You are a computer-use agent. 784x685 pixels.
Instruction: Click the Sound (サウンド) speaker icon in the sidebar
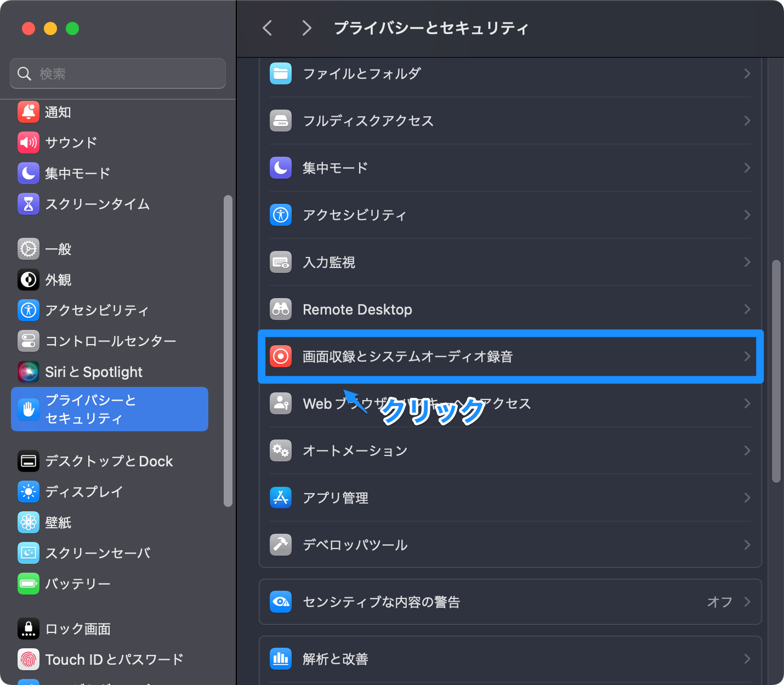[x=29, y=142]
